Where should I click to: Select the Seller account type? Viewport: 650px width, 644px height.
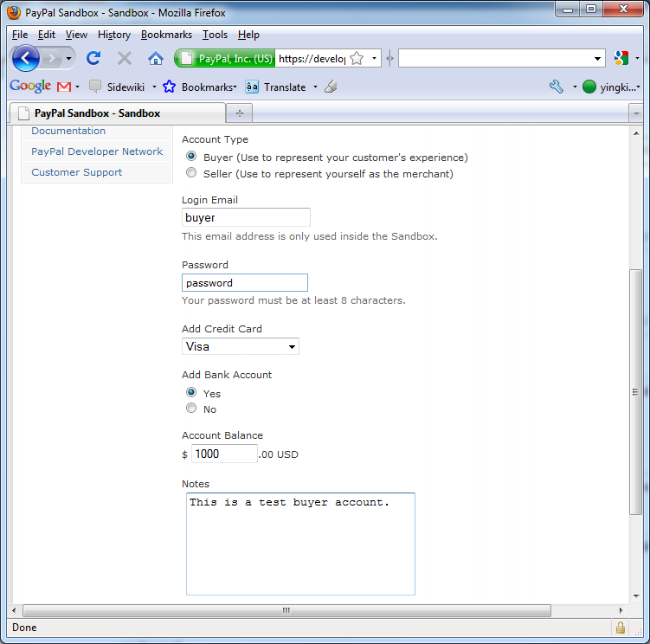pos(192,173)
